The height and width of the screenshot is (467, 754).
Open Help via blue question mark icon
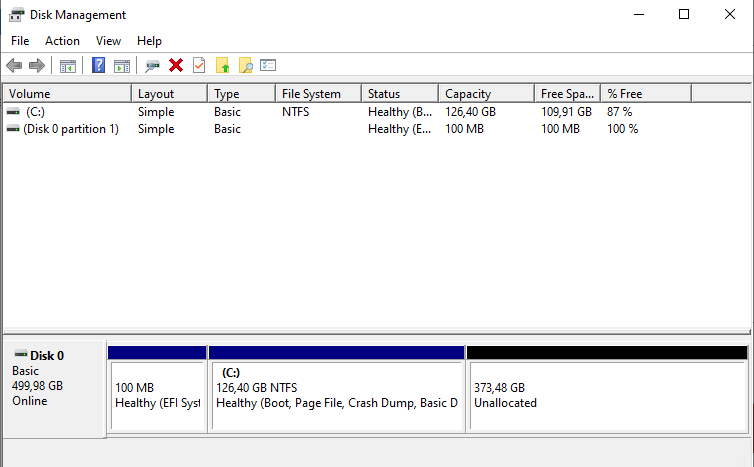coord(99,66)
